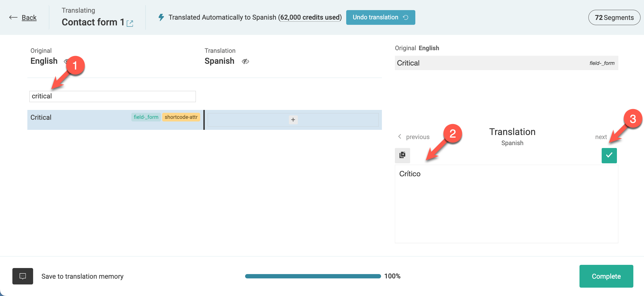Image resolution: width=644 pixels, height=296 pixels.
Task: Copy original text to translation icon
Action: tap(402, 155)
